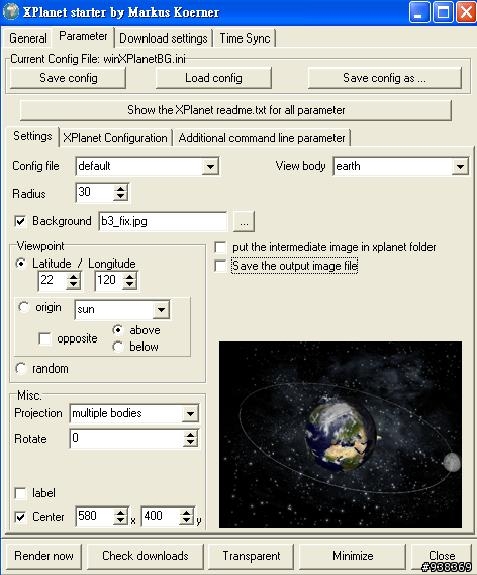Browse for background image with ... button

244,221
